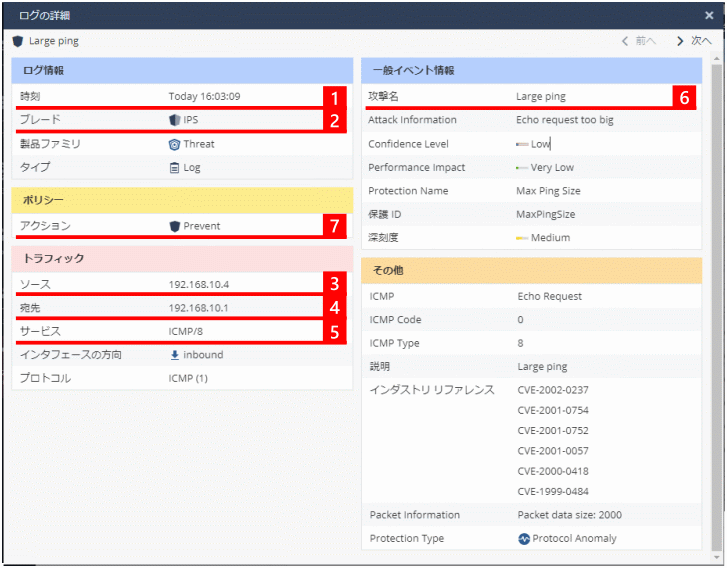Click the vertical scrollbar on the right
727x568 pixels.
point(716,300)
